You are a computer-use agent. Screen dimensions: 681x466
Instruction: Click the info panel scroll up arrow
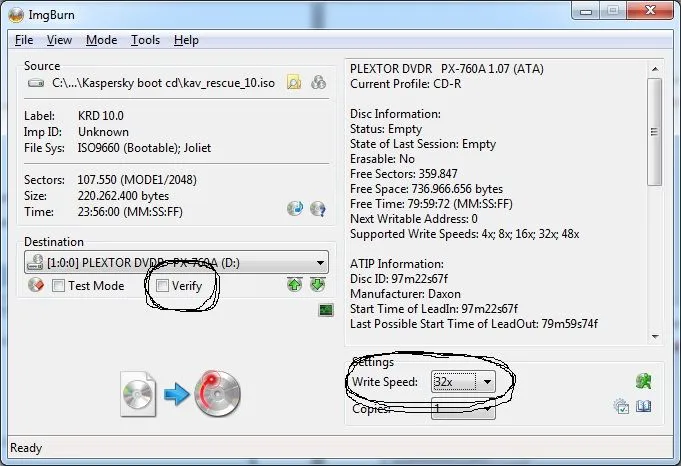(655, 69)
